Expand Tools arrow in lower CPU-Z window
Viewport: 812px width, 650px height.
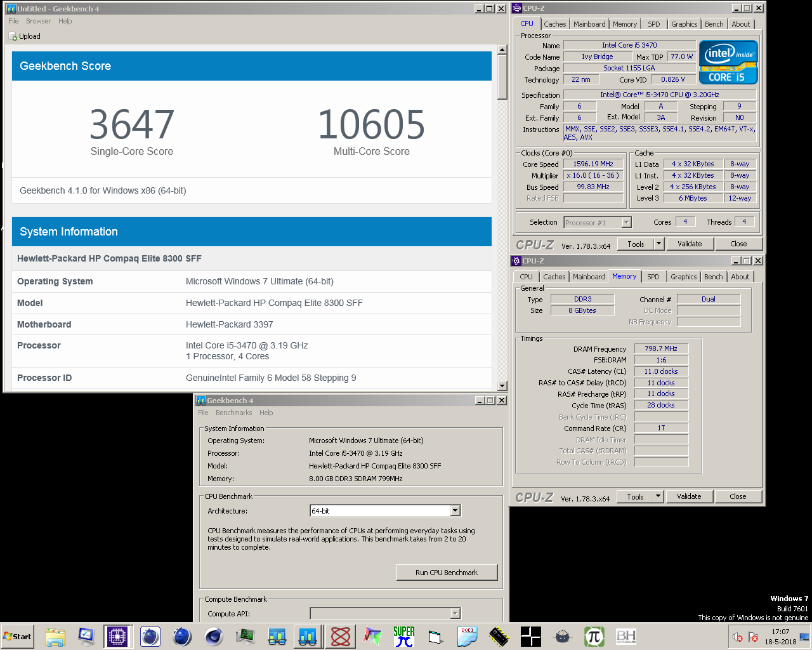tap(658, 496)
